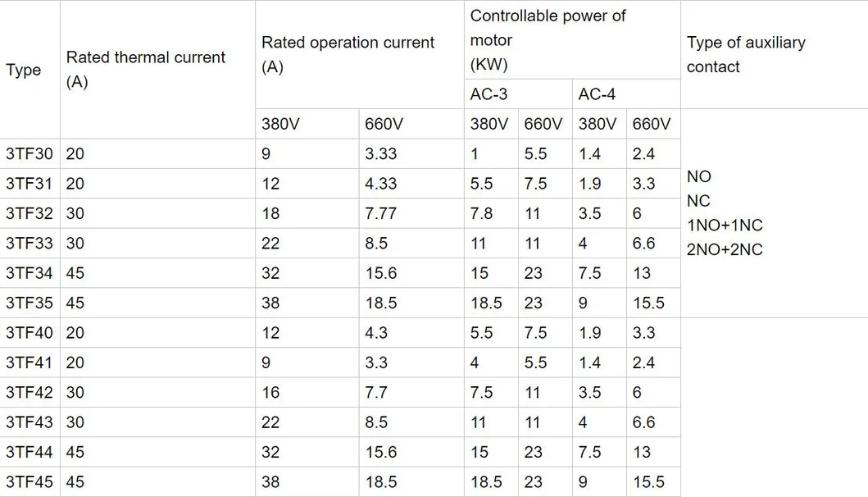868x497 pixels.
Task: Click the 3TF40 row label
Action: pos(30,333)
